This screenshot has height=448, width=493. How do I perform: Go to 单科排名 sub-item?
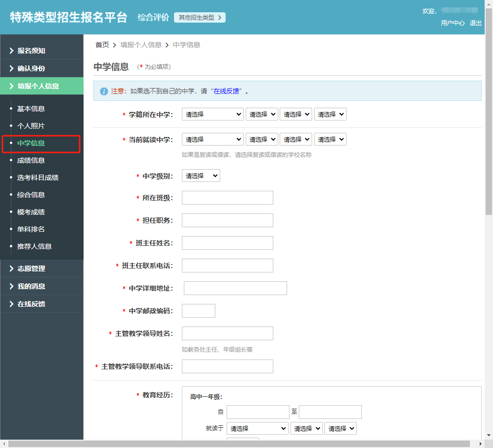31,229
